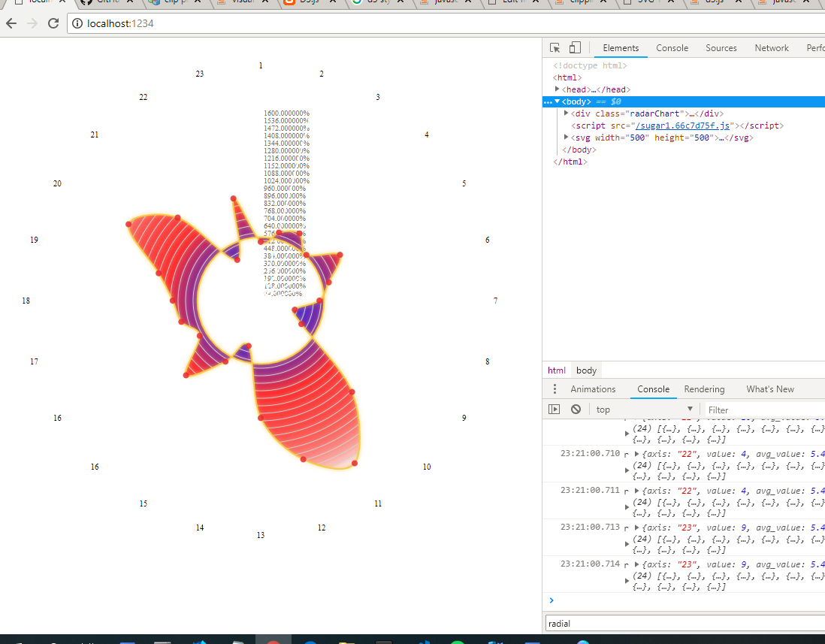Screen dimensions: 825x644
Task: Open the Network panel tab
Action: 772,48
